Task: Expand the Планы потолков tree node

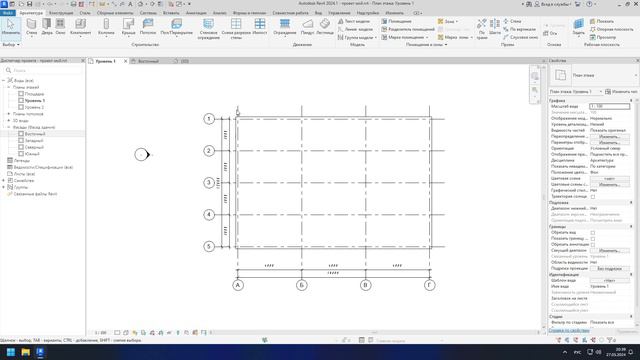Action: [x=9, y=114]
